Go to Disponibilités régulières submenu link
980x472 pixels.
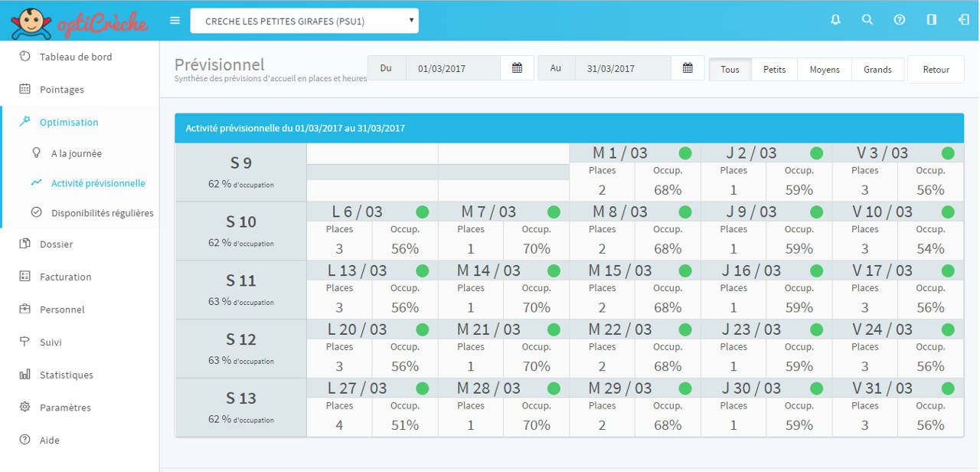point(103,213)
